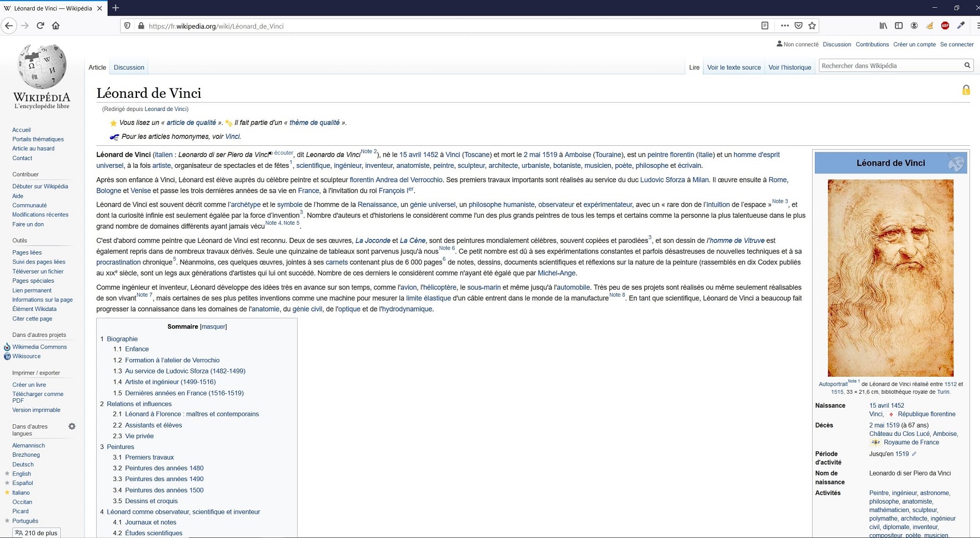Open the Leonardo self-portrait image
The width and height of the screenshot is (980, 538).
click(890, 278)
